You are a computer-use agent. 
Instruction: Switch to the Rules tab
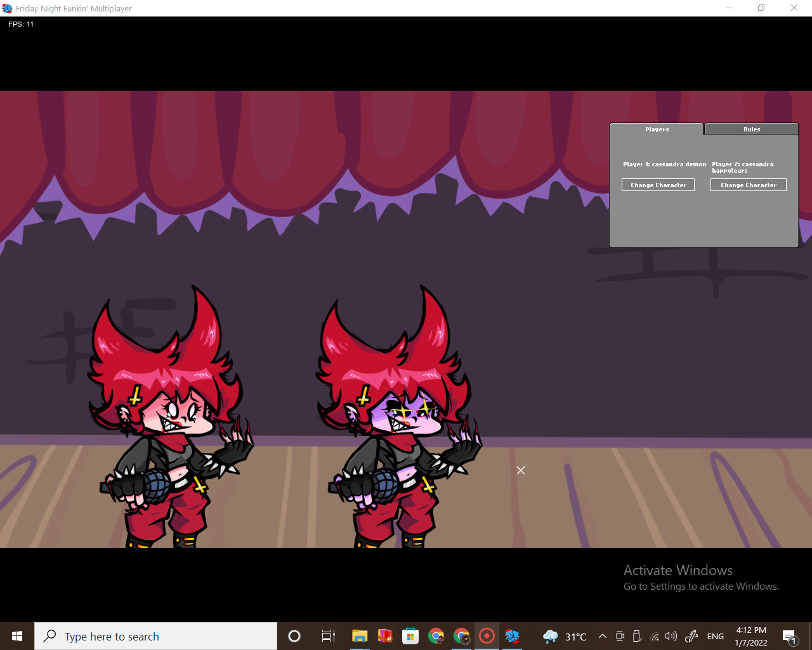[751, 129]
